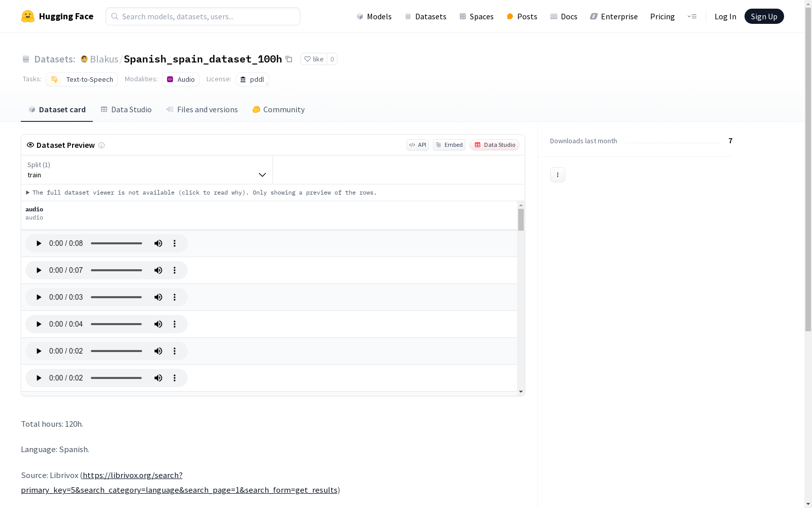Mute the 0:03 audio clip
The image size is (812, 508).
pos(158,297)
